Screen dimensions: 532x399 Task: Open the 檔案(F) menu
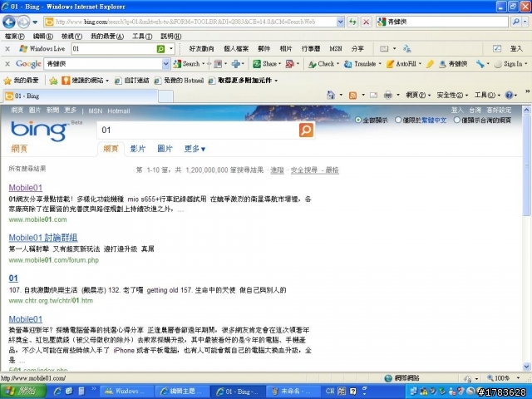15,37
